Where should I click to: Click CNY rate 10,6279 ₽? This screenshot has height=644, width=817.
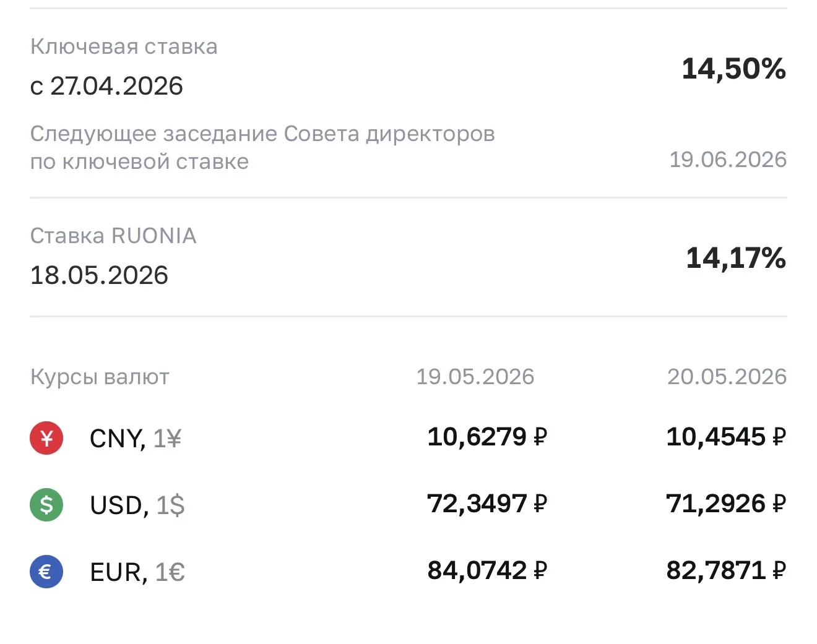(x=487, y=437)
